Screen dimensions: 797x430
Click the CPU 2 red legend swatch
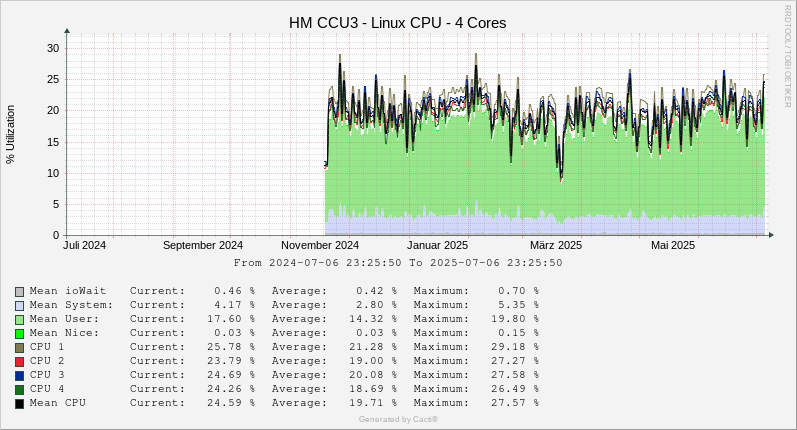[19, 362]
